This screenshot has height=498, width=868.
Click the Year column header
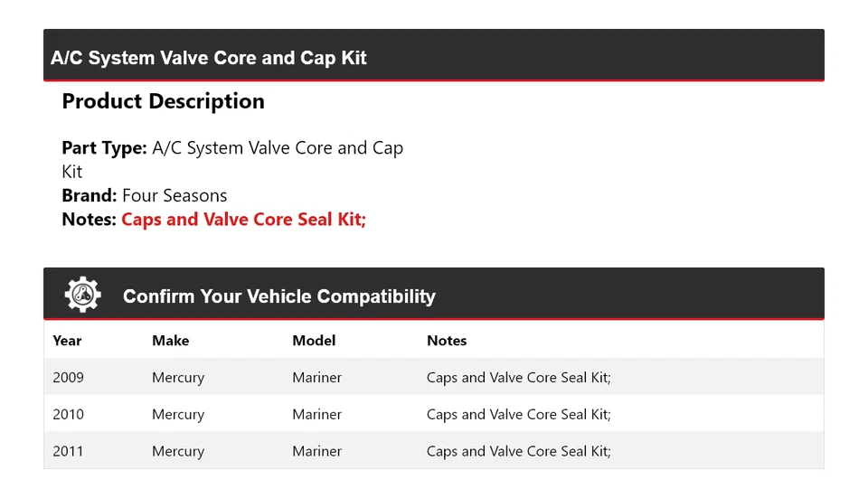click(x=67, y=341)
